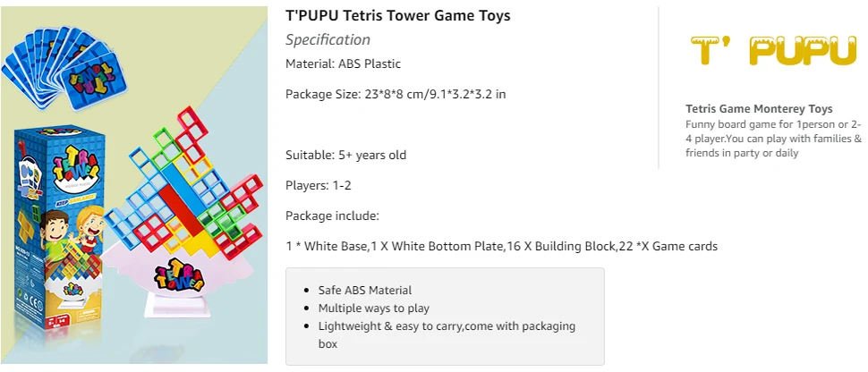
Task: Click the Suitable: 5+ years old text
Action: pyautogui.click(x=346, y=155)
